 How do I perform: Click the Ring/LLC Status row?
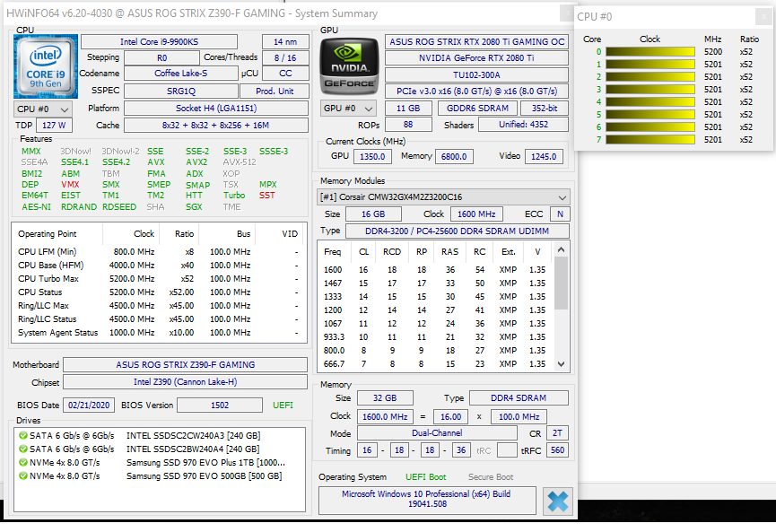159,319
